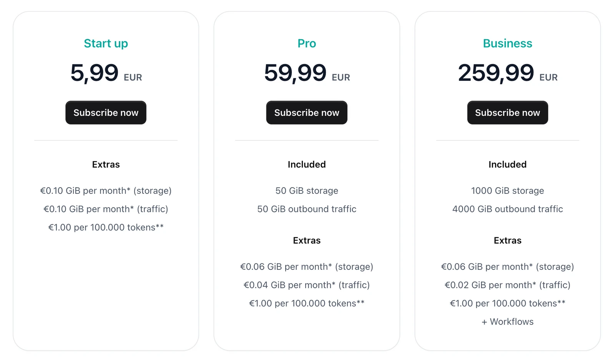Click Start up's €1.00 per tokens line
Viewport: 615px width, 364px height.
point(106,228)
